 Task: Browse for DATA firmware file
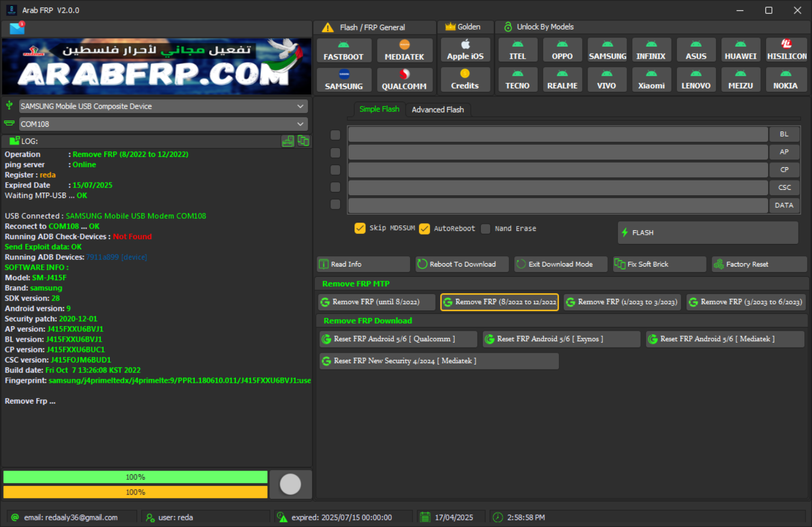coord(784,205)
